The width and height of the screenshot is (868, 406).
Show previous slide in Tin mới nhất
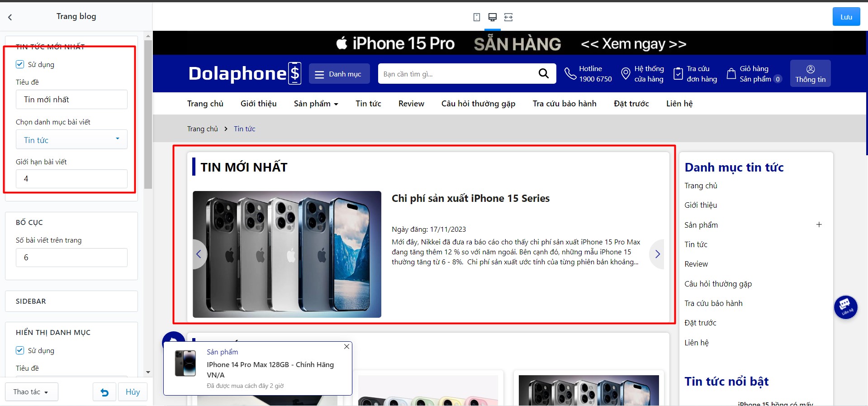199,254
